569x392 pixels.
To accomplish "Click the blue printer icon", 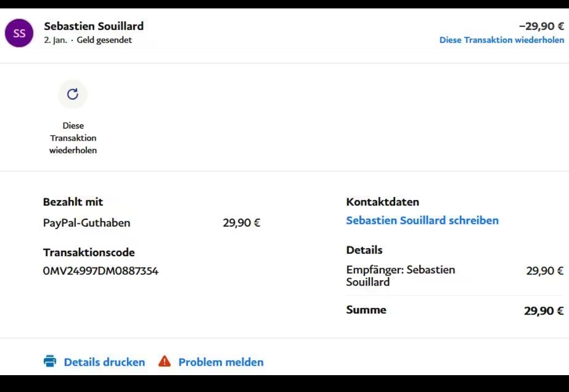I will click(x=50, y=361).
